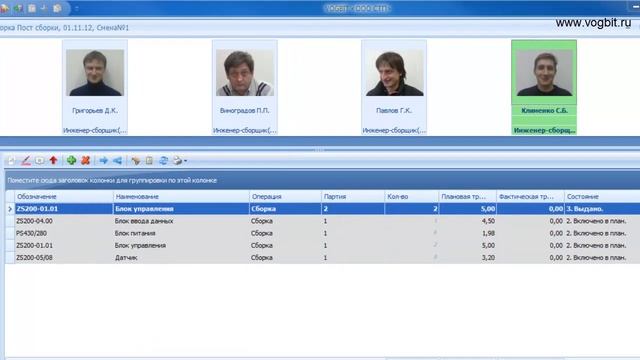Click cell Датчик
The height and width of the screenshot is (360, 640).
pos(181,258)
